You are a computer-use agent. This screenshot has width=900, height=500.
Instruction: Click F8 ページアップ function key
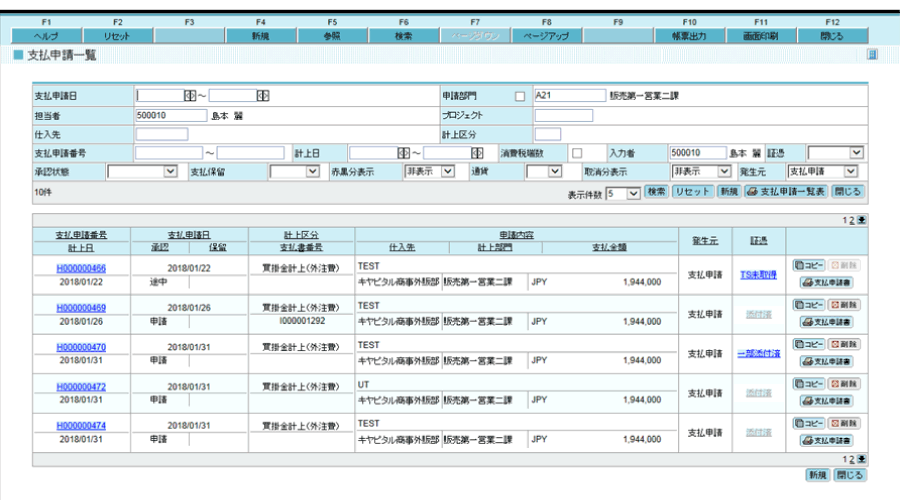click(x=546, y=36)
